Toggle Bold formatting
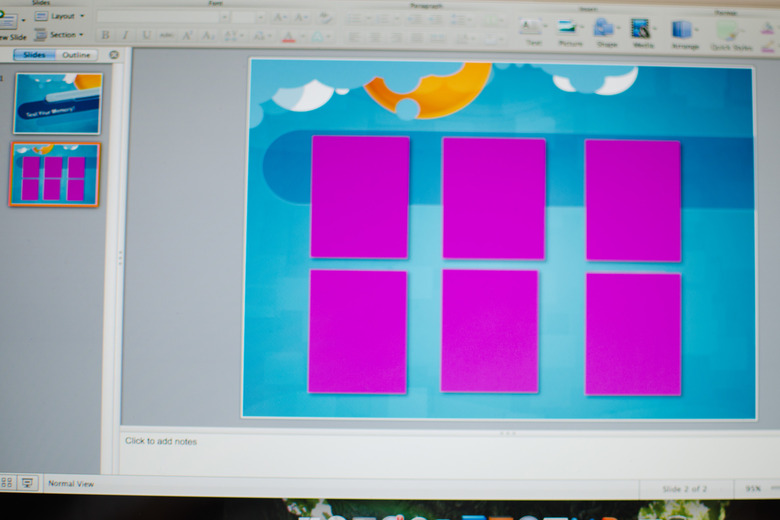780x520 pixels. coord(105,35)
